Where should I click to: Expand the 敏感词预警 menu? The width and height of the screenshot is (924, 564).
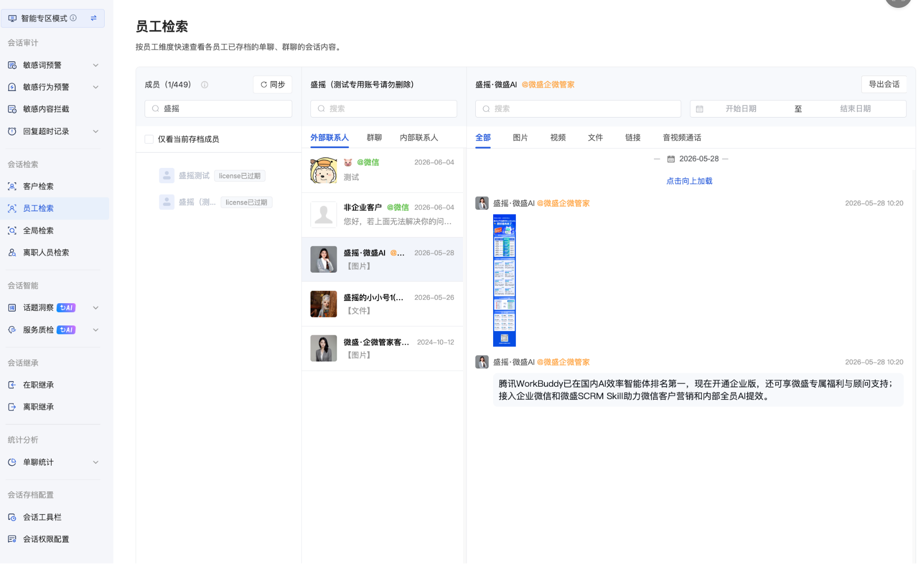(96, 65)
